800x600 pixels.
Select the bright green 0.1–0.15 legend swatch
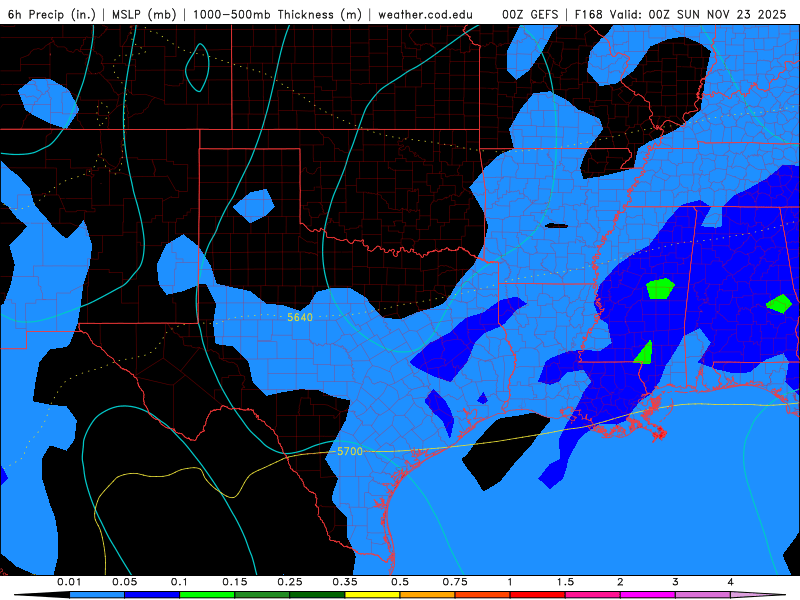207,595
